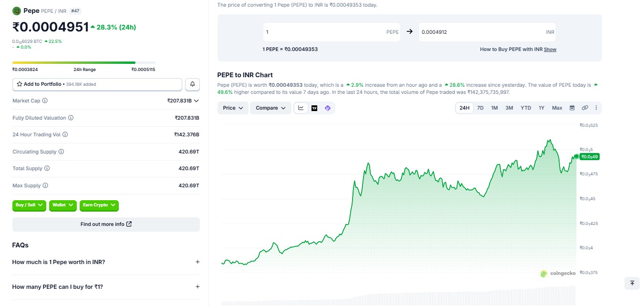Select the 1M chart range
Screen dimensions: 644x306
(x=495, y=108)
